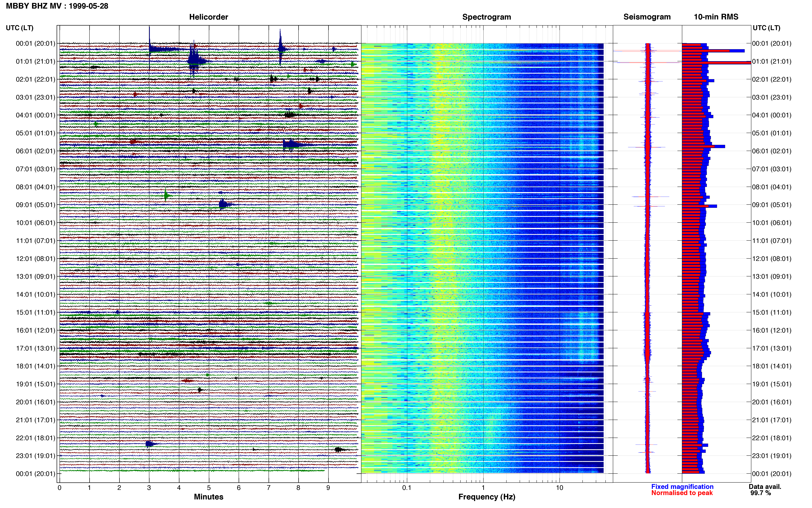Viewport: 812px width, 508px height.
Task: Click the right-side time label '22:01 (18:01)'
Action: coord(772,438)
